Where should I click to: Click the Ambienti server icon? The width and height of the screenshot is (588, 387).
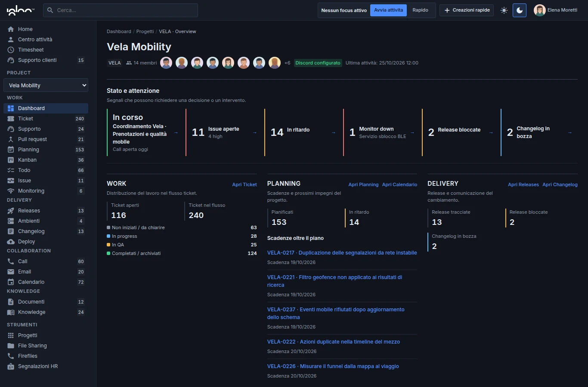pos(11,221)
